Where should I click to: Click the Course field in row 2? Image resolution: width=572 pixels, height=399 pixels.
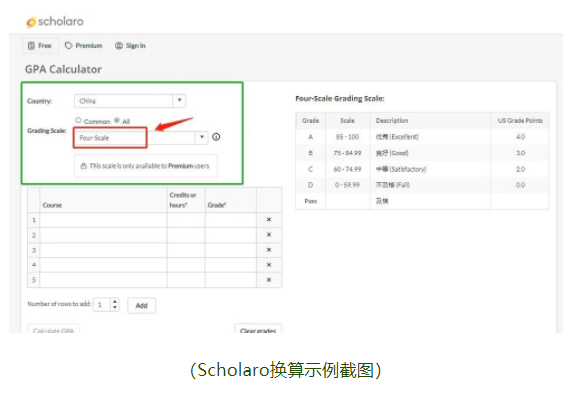[x=103, y=235]
